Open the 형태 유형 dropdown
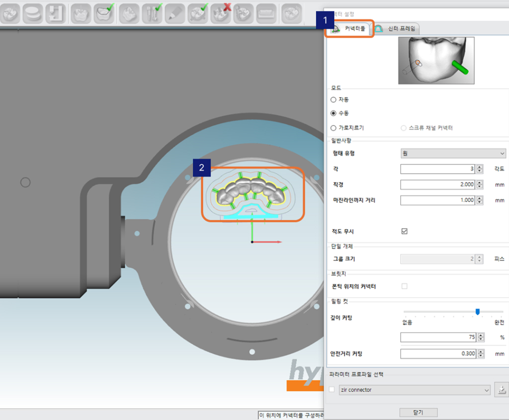Image resolution: width=509 pixels, height=420 pixels. pyautogui.click(x=453, y=154)
